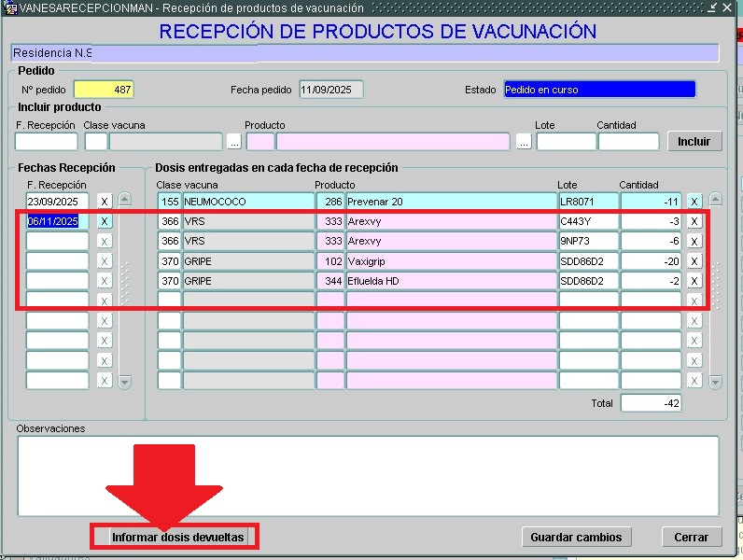
Task: Save with Guardar cambios button
Action: 576,537
